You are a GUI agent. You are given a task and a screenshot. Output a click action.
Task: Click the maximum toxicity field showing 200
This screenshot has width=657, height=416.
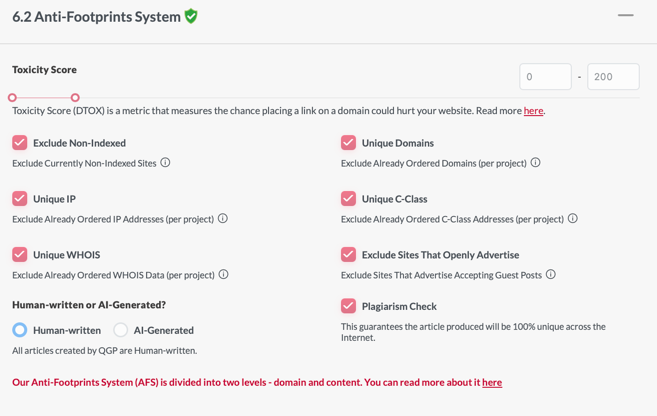click(x=613, y=77)
